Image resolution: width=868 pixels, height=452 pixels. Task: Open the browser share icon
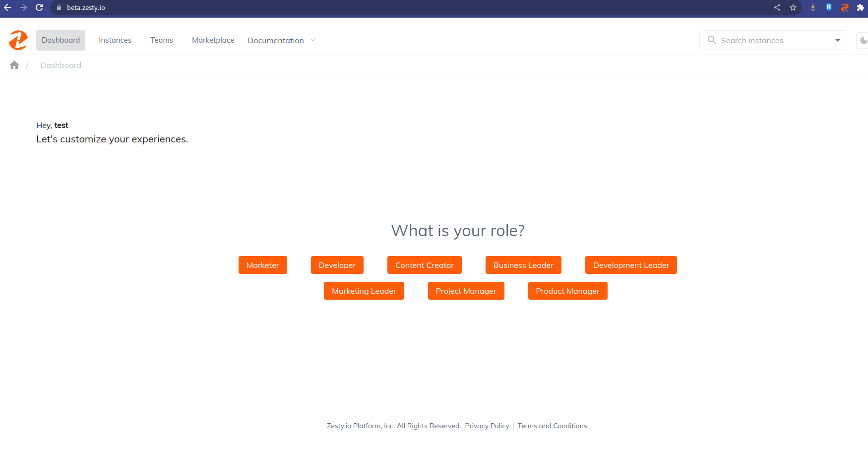point(777,7)
